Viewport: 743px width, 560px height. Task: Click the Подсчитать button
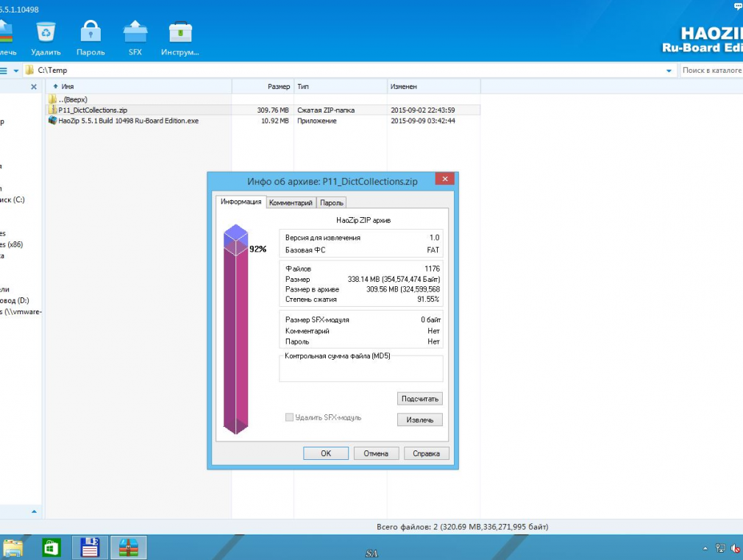pyautogui.click(x=420, y=399)
